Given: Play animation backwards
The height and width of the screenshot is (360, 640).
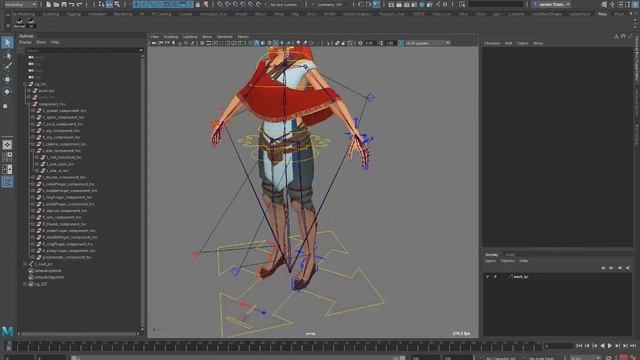Looking at the screenshot, I should 602,346.
